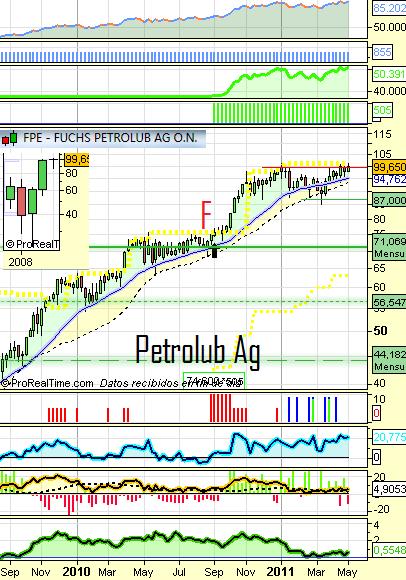Click the 115 price axis label

tap(382, 134)
